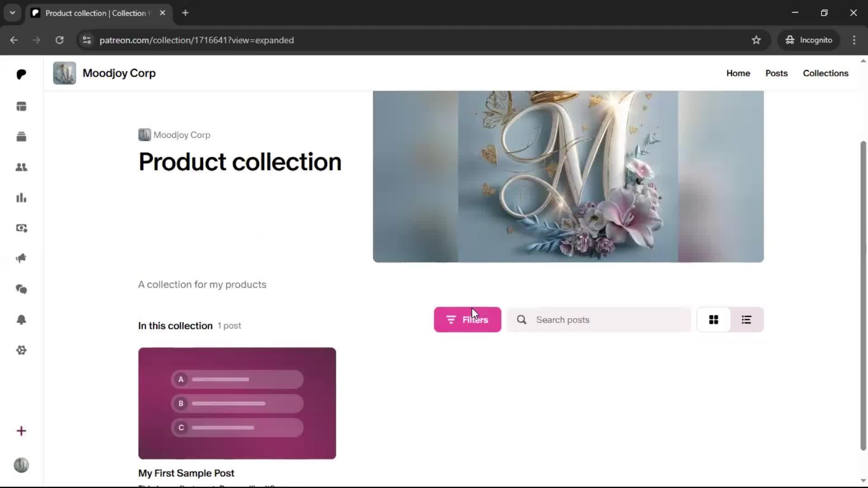The image size is (868, 488).
Task: Open the user profile avatar in the sidebar
Action: tap(21, 465)
